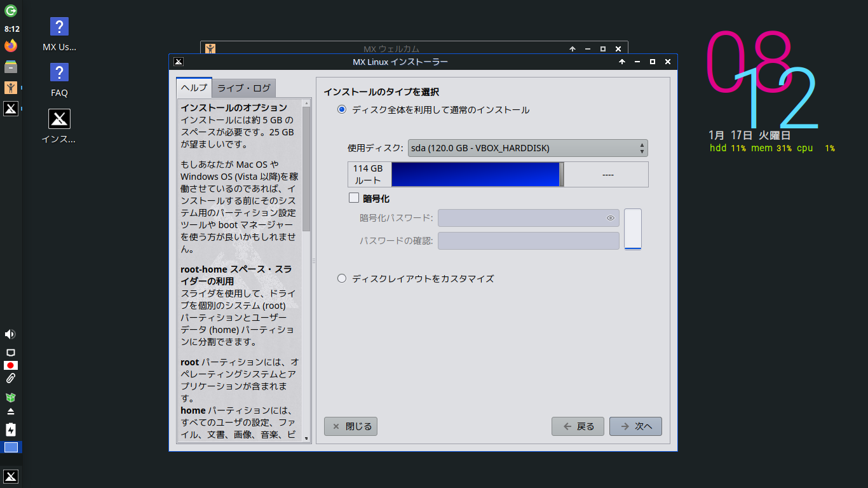Click the 閉じる close button

tap(351, 426)
